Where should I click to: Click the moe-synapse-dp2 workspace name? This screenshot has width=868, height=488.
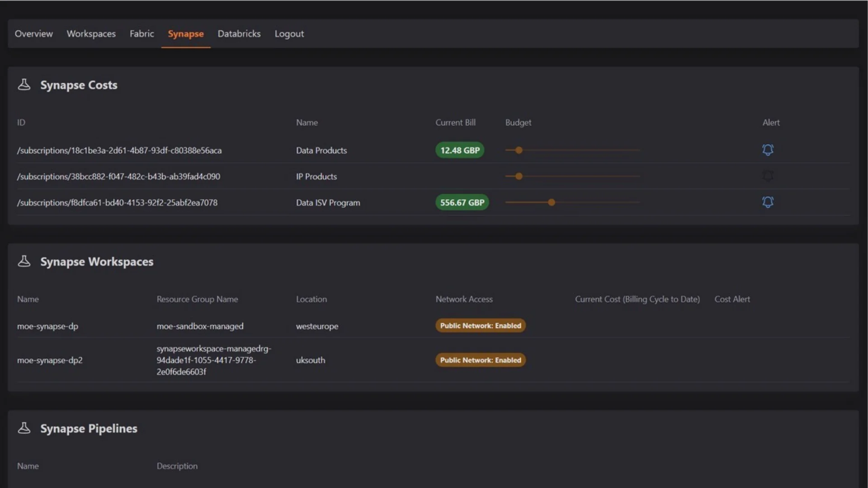(x=50, y=360)
